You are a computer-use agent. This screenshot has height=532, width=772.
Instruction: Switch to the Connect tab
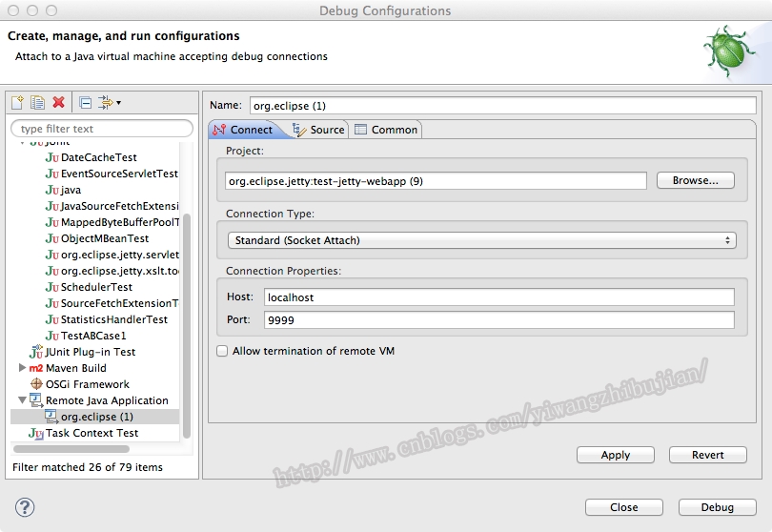coord(244,130)
